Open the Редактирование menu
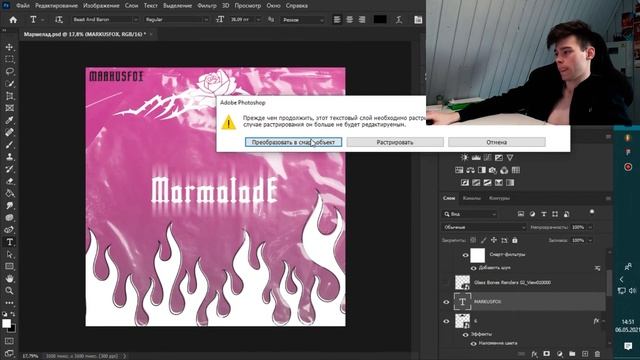This screenshot has width=640, height=360. 56,6
